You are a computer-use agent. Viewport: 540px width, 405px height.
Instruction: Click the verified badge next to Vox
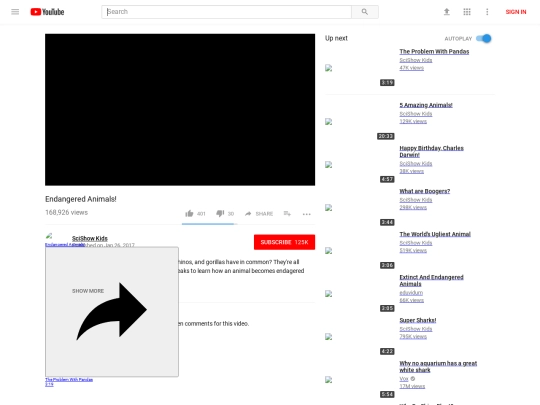[x=413, y=379]
